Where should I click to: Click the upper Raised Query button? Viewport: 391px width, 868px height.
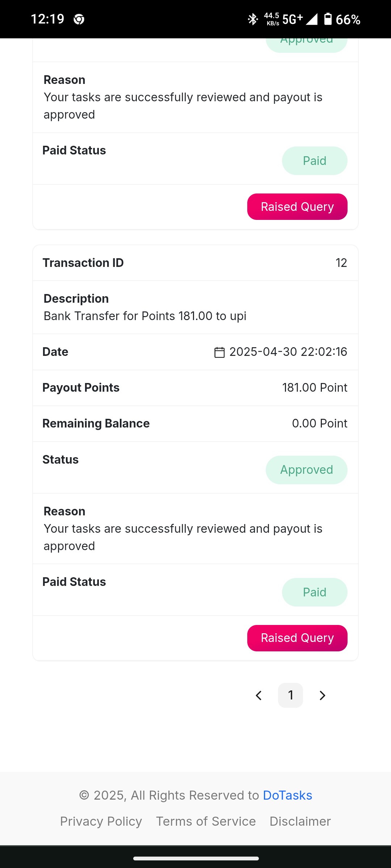(x=297, y=207)
